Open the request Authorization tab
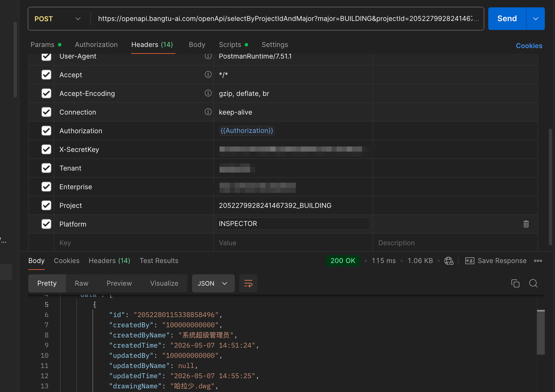The image size is (555, 392). tap(96, 45)
